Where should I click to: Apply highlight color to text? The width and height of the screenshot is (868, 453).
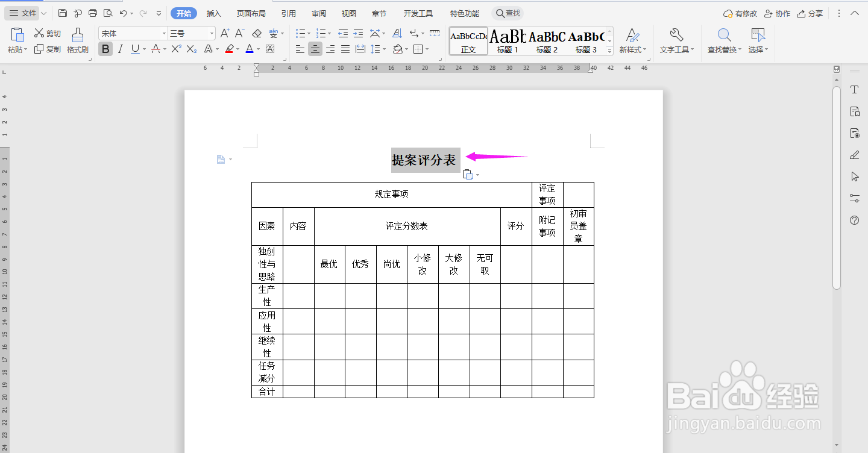click(230, 49)
